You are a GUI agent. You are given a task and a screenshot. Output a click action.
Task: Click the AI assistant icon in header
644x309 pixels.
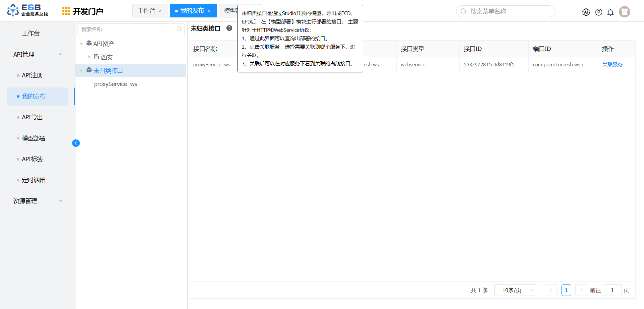tap(586, 12)
